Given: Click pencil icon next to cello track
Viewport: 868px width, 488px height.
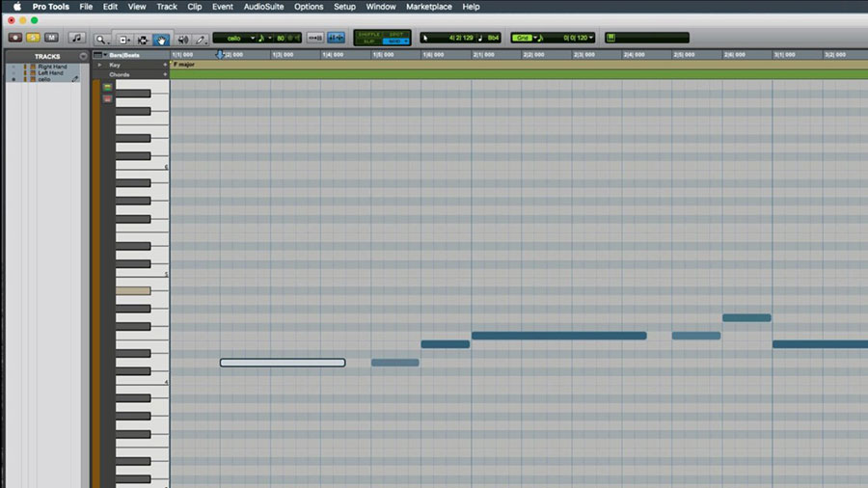Looking at the screenshot, I should [74, 79].
